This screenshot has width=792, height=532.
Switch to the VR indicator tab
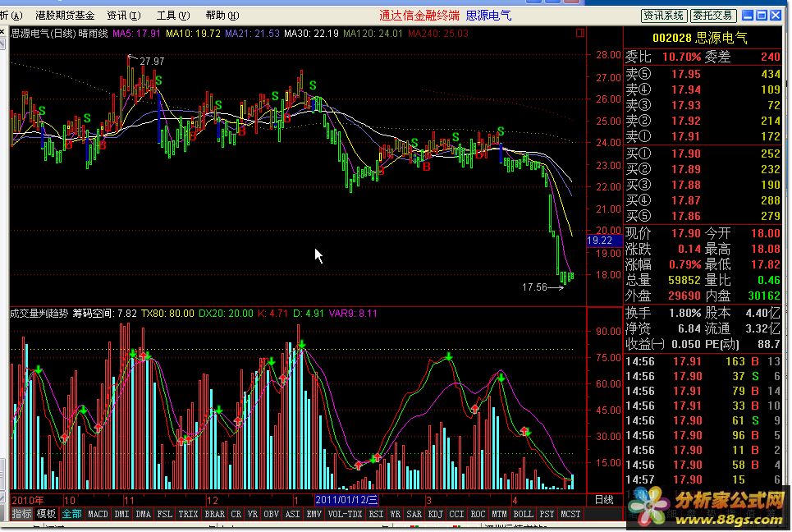click(x=253, y=514)
